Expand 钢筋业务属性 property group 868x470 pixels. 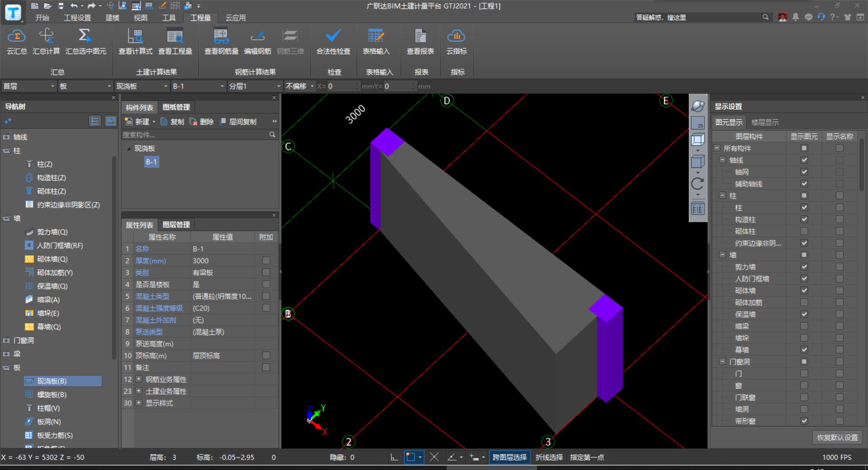coord(139,379)
